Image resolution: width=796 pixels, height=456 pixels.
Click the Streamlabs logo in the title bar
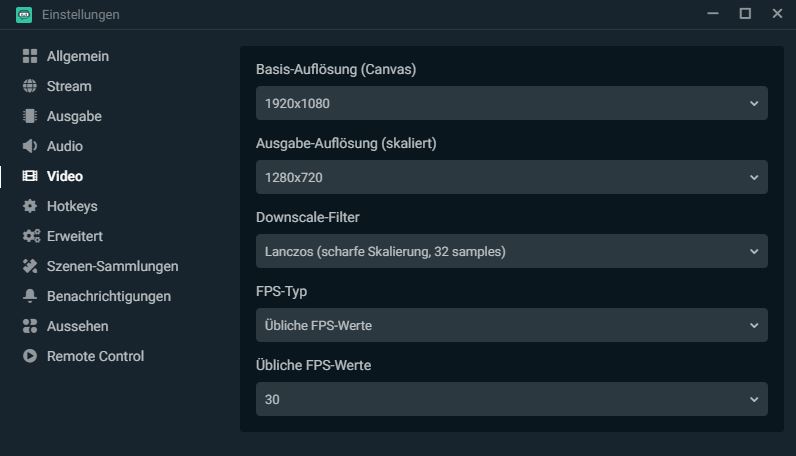coord(24,14)
